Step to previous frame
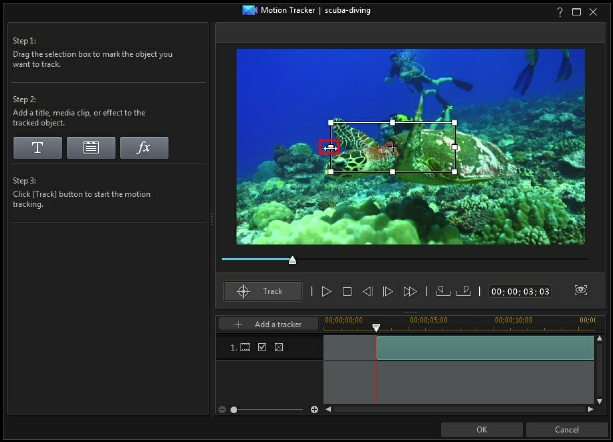Screen dimensions: 613x442 (x=367, y=292)
